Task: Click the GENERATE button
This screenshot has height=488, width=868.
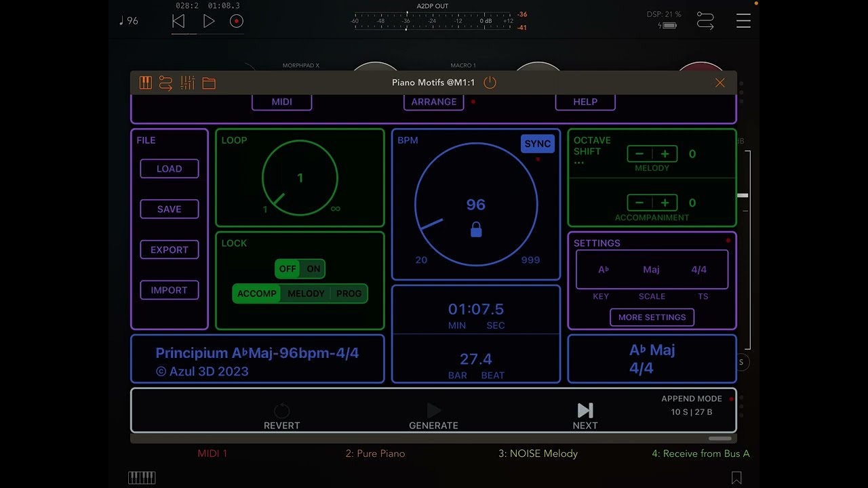Action: click(x=433, y=417)
